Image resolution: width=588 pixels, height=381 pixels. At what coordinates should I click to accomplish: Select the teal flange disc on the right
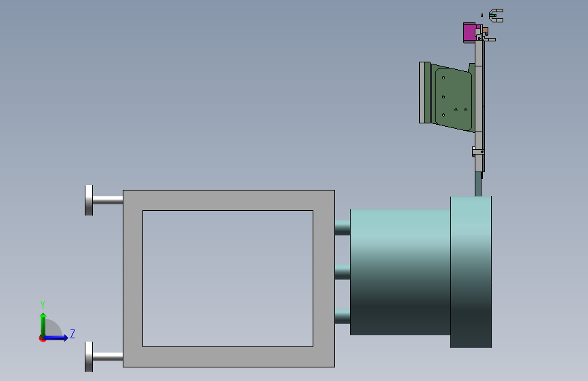tap(471, 272)
